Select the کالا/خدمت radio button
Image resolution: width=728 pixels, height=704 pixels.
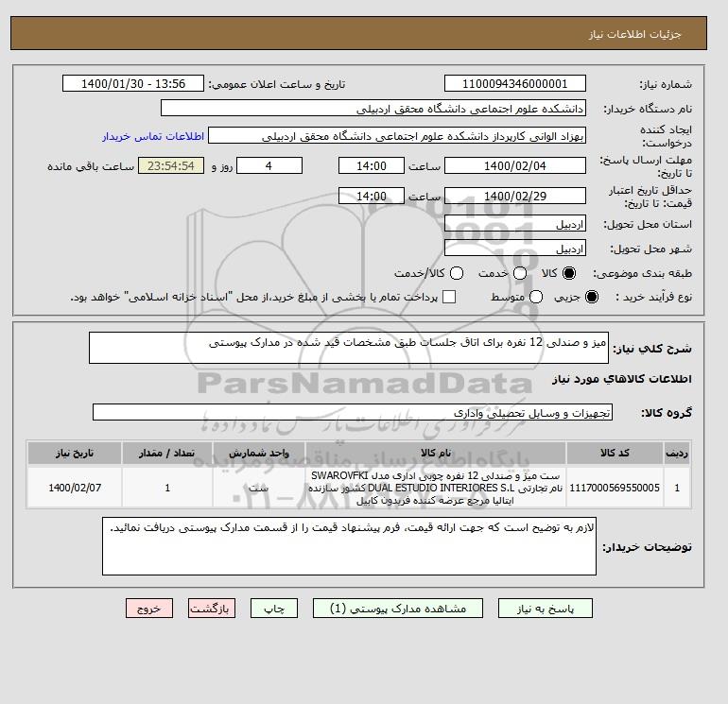click(457, 273)
